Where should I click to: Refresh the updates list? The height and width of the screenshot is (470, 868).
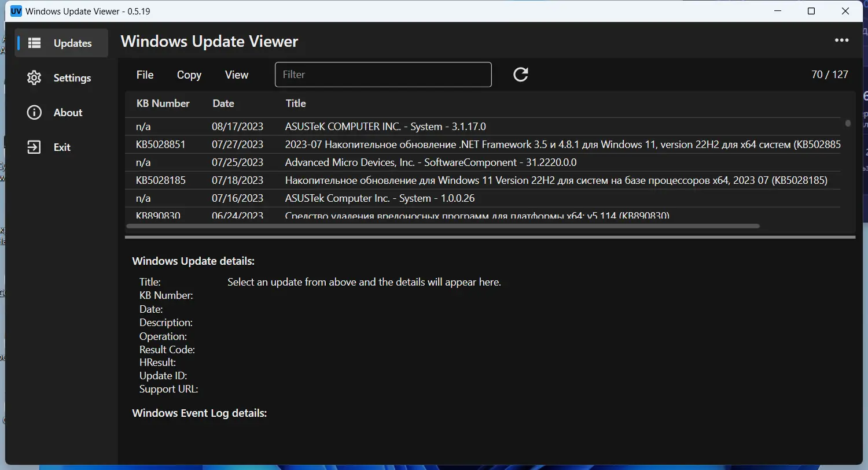[x=520, y=75]
